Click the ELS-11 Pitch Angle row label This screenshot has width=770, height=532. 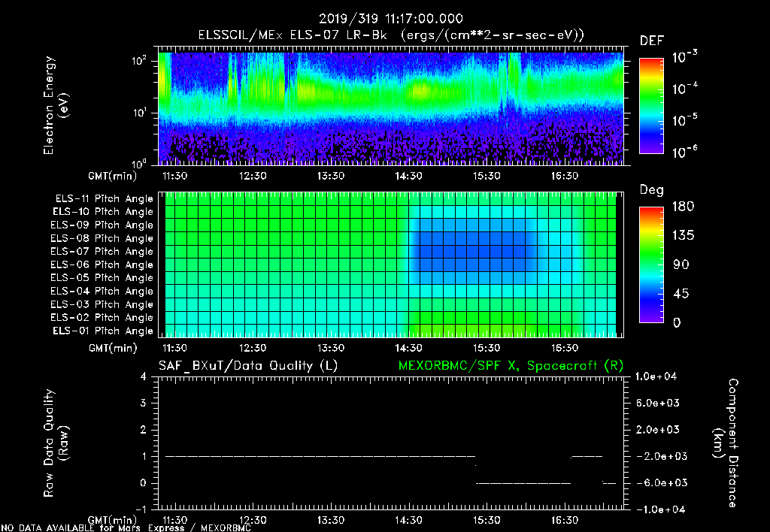(104, 199)
